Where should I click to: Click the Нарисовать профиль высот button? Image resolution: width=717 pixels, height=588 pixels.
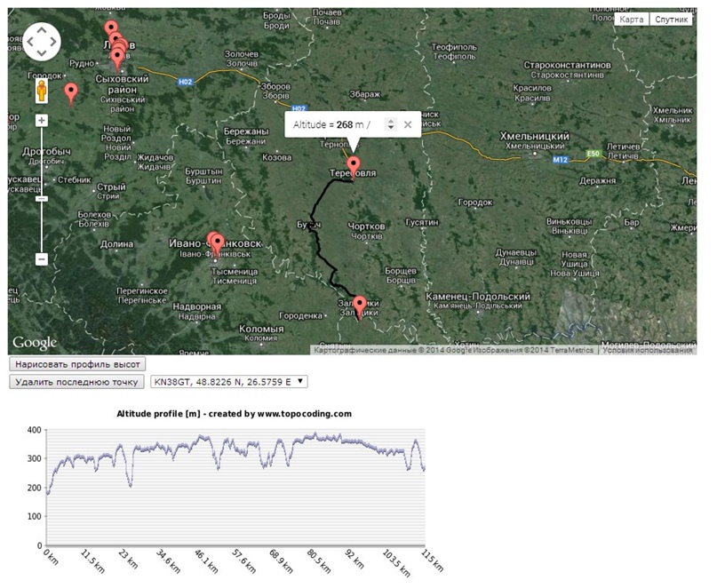click(x=76, y=364)
